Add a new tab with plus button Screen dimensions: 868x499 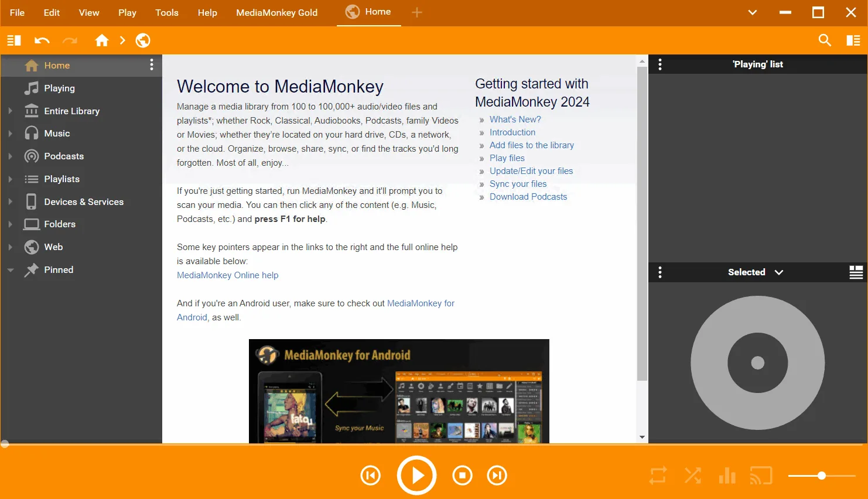[417, 12]
